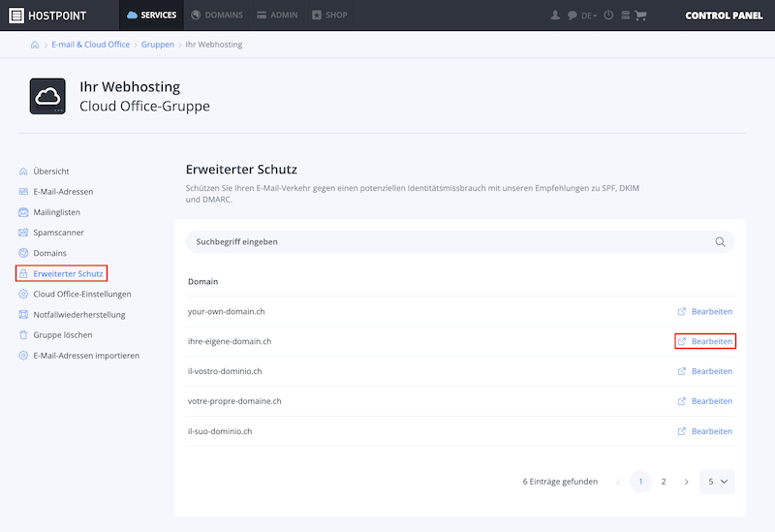Open the shopping cart icon
This screenshot has width=775, height=532.
pos(640,16)
